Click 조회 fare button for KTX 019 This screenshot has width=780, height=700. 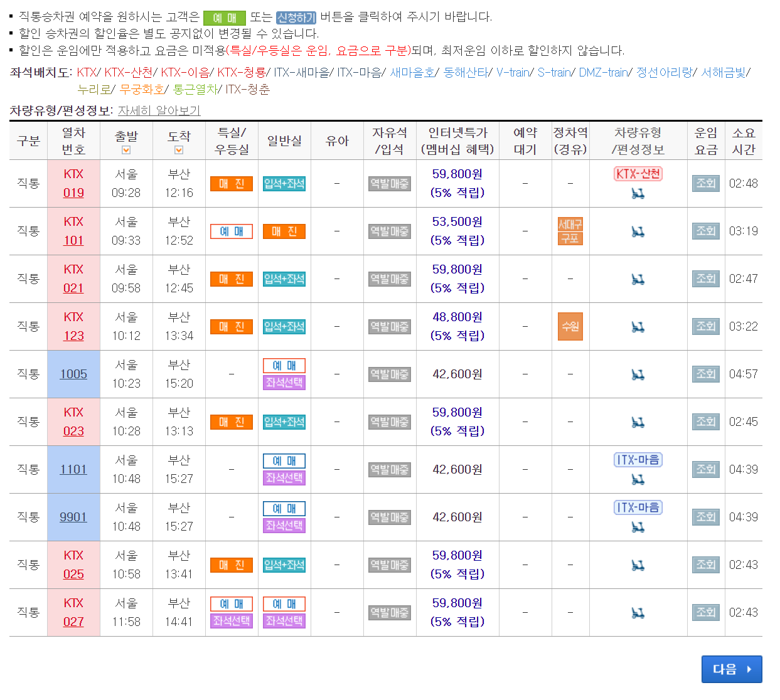coord(706,183)
